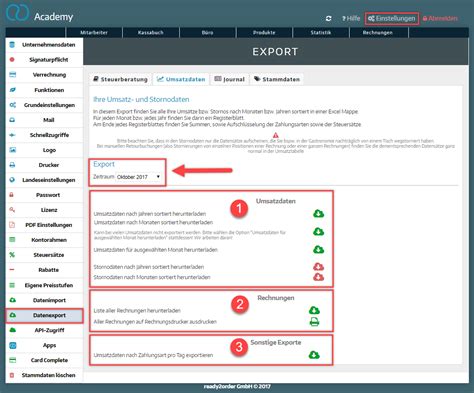Download Stornodaten nach Jahren sortiert icon
Image resolution: width=474 pixels, height=393 pixels.
click(318, 266)
